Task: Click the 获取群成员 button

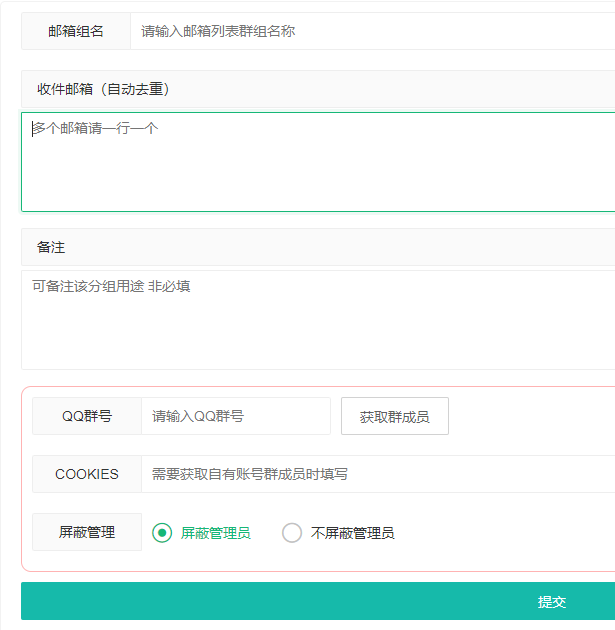Action: click(x=395, y=416)
